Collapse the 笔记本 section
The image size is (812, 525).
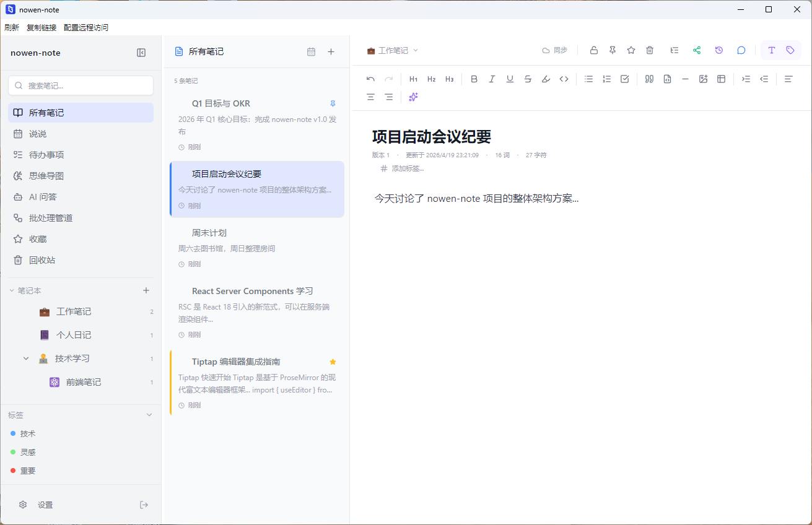[x=11, y=290]
